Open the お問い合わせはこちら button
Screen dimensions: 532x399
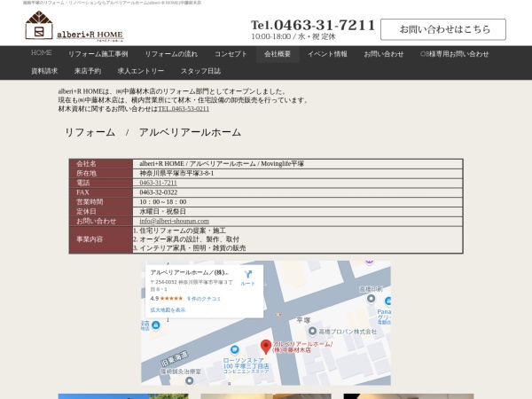click(x=443, y=29)
